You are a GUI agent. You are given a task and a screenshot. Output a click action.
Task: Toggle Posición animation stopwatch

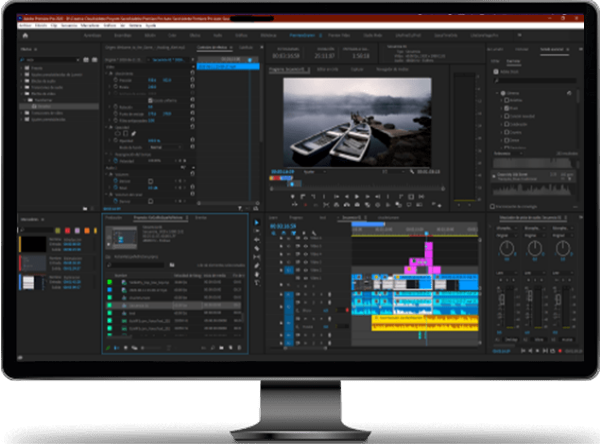(x=116, y=80)
